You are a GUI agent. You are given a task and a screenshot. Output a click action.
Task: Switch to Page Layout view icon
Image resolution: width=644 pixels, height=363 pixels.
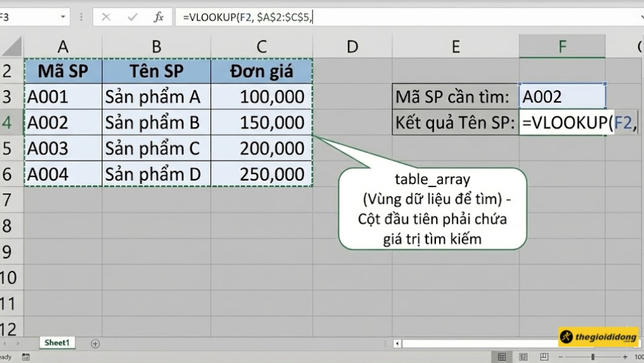click(523, 357)
